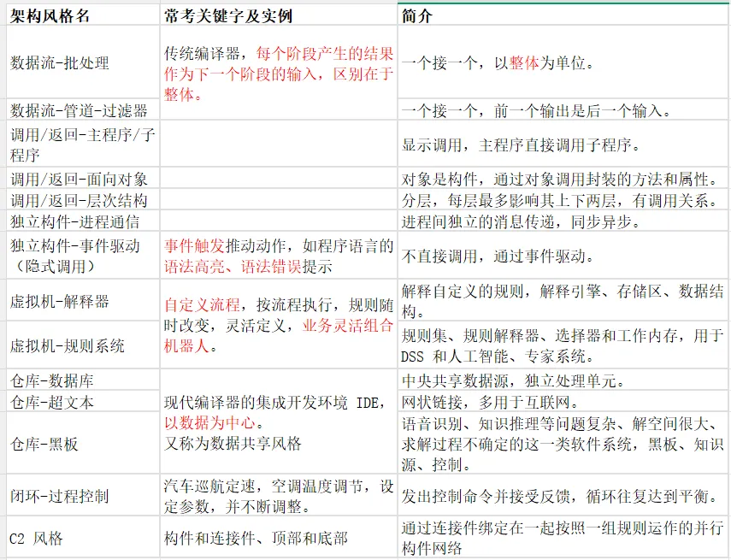Click cell '网状链接，多用于互联网。'

pyautogui.click(x=563, y=401)
